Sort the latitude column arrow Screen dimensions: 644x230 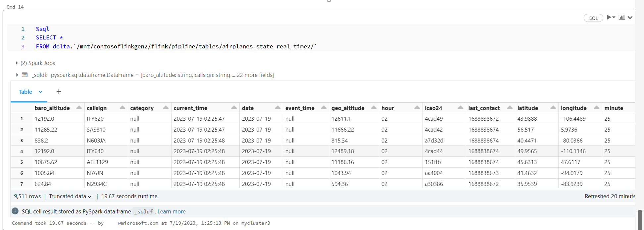[x=553, y=107]
